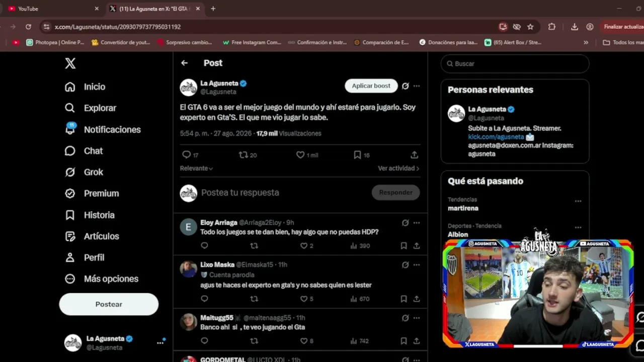644x362 pixels.
Task: Click the share icon on the main post
Action: [414, 155]
